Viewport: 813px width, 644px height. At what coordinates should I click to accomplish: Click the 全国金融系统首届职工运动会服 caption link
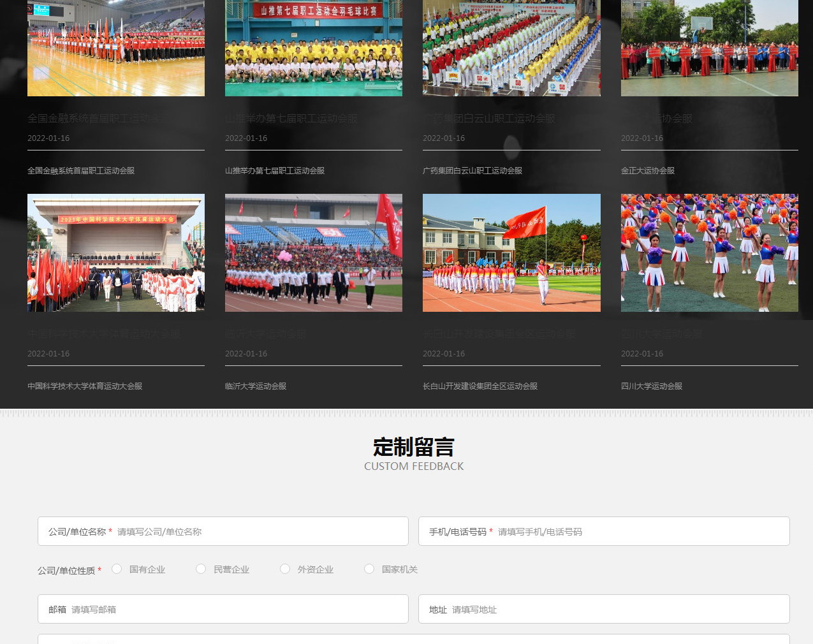pos(81,171)
